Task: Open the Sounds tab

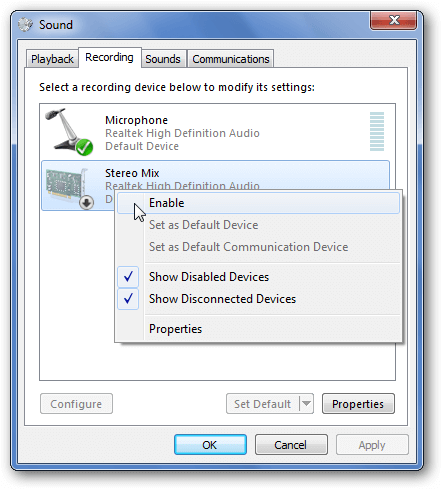Action: (163, 59)
